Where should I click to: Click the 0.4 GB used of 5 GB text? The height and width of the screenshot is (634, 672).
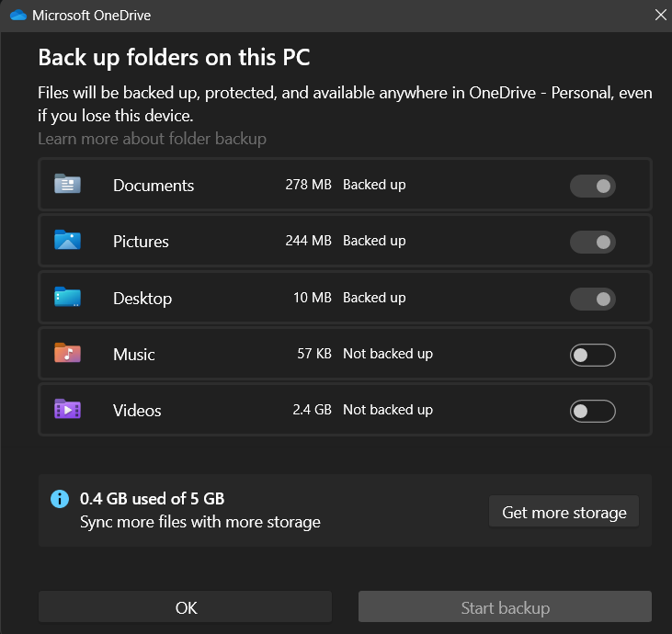click(x=152, y=499)
